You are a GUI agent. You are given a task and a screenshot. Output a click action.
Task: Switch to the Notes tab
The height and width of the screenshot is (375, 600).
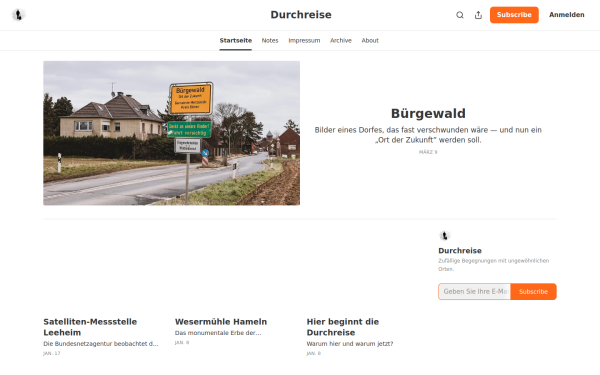[270, 41]
